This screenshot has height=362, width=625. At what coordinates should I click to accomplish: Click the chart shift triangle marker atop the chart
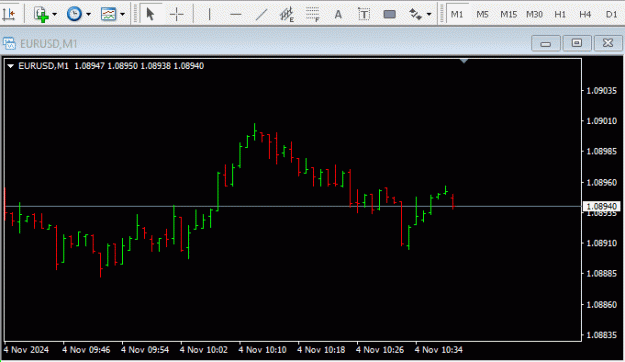click(x=464, y=61)
